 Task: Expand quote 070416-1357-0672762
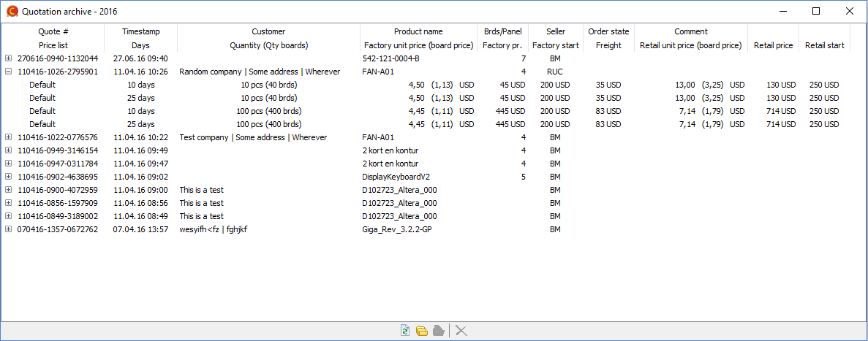click(x=8, y=229)
